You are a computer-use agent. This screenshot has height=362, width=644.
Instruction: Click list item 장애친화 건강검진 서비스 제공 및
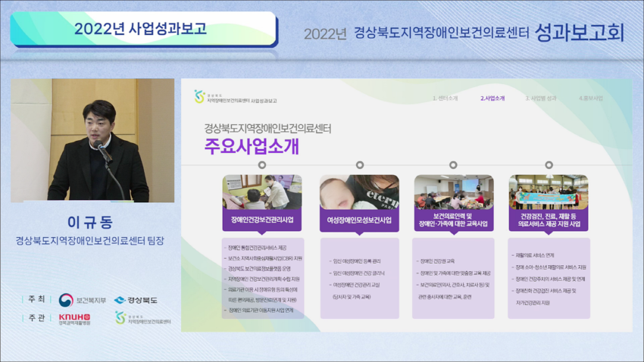tap(546, 291)
